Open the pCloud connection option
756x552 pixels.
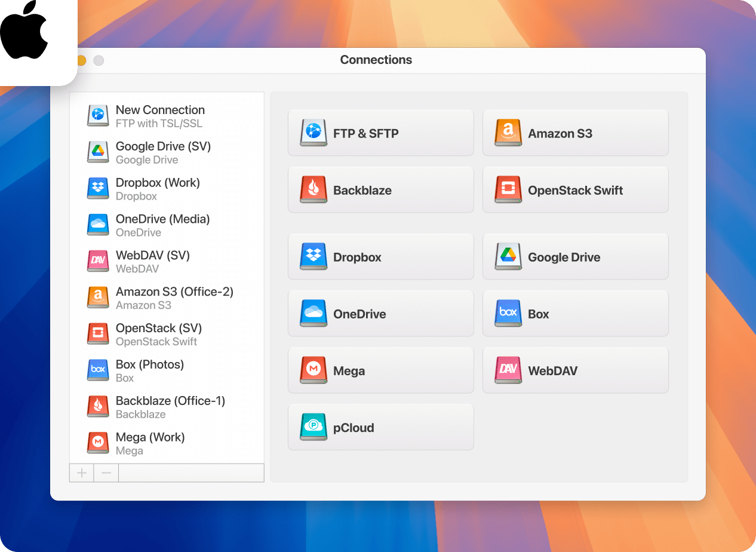380,427
